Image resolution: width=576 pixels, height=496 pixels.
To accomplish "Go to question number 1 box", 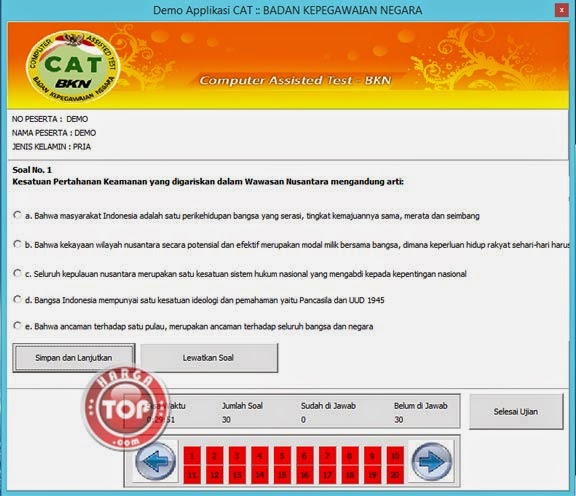I will (192, 456).
